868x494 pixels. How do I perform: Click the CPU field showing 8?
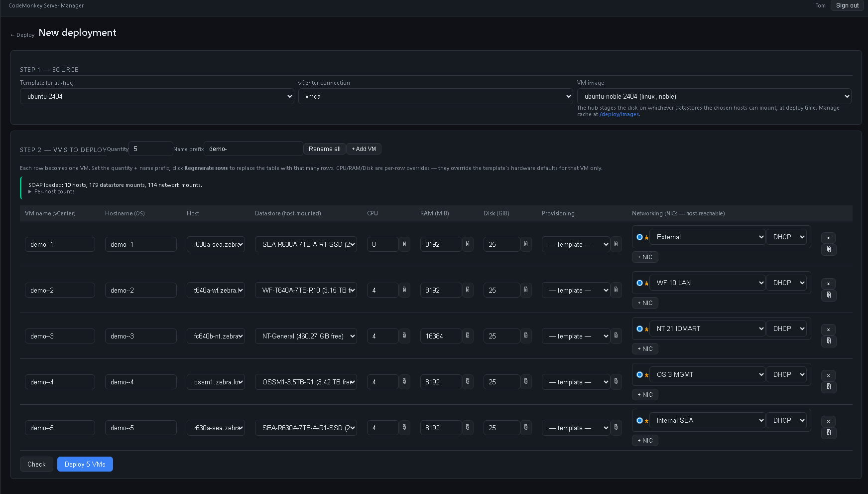pyautogui.click(x=382, y=244)
